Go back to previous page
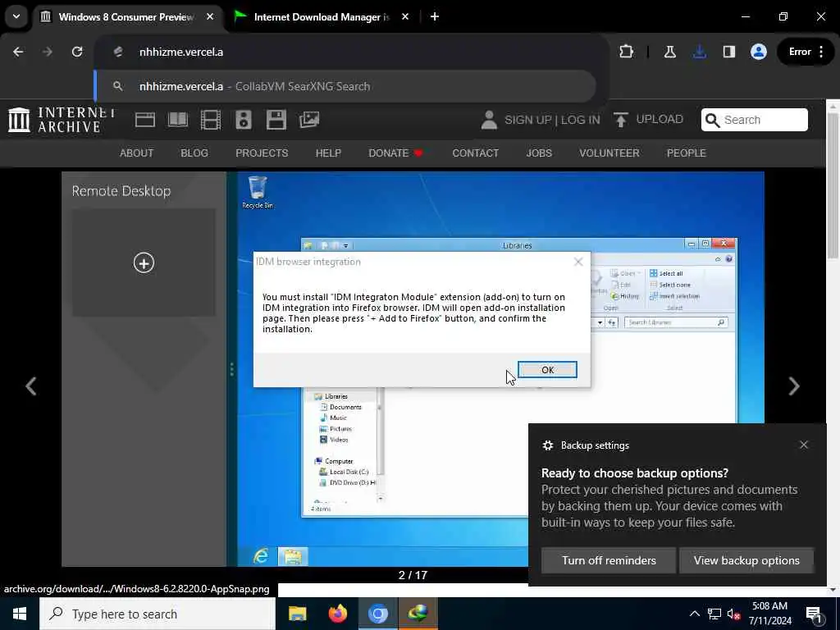 tap(18, 52)
